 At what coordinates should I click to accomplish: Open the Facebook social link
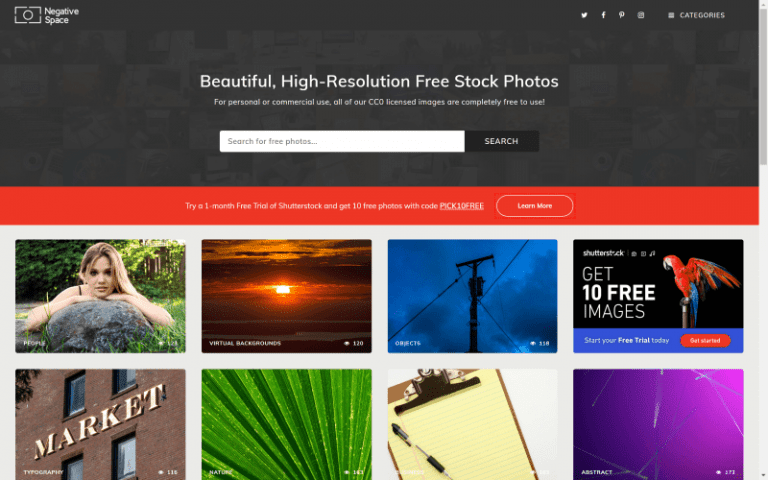click(603, 15)
